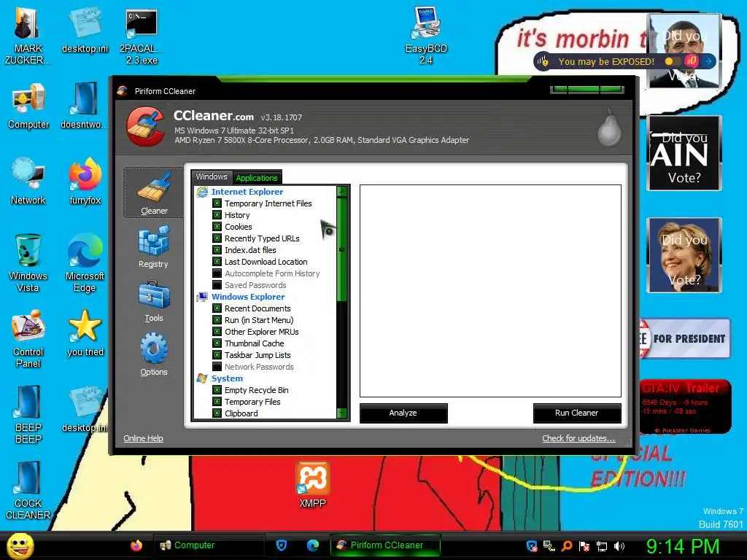Open the Online Help link
This screenshot has height=560, width=747.
(x=144, y=438)
